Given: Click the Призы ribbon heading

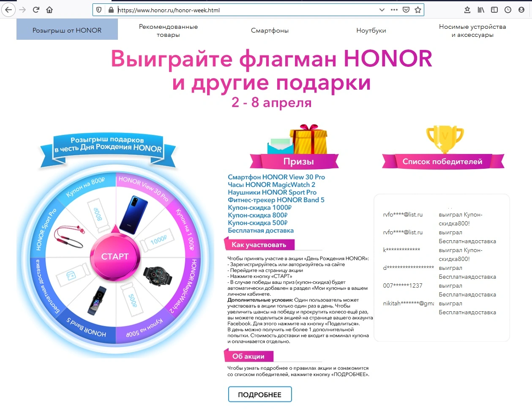Looking at the screenshot, I should click(295, 162).
